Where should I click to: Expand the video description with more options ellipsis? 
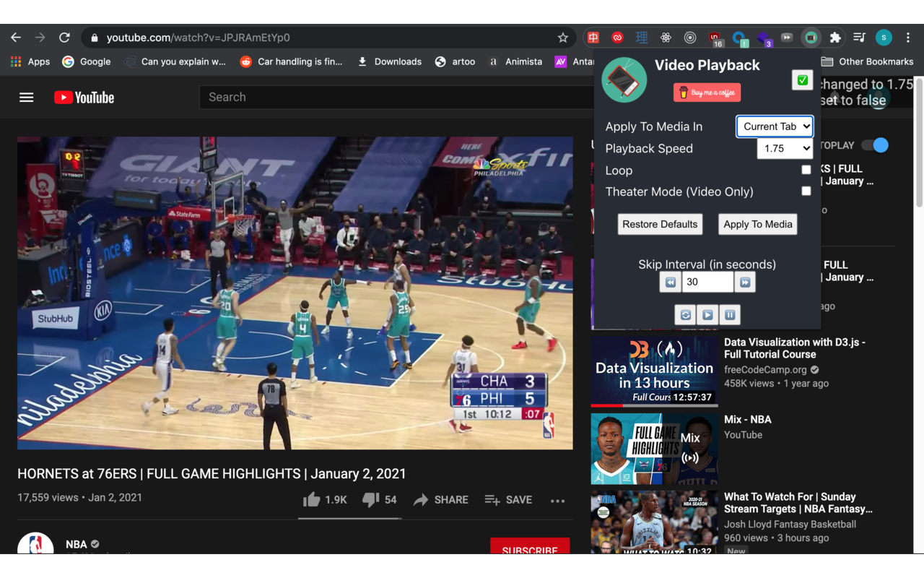(557, 499)
